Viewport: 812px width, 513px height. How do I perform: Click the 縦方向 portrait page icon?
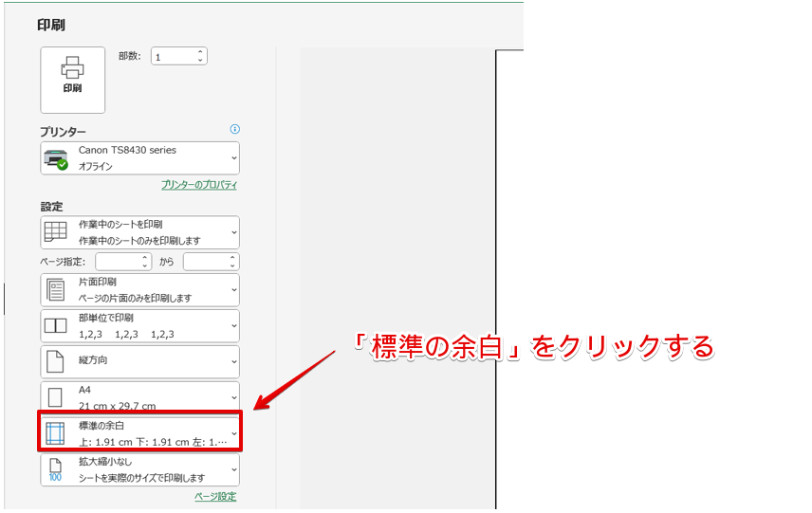click(55, 362)
